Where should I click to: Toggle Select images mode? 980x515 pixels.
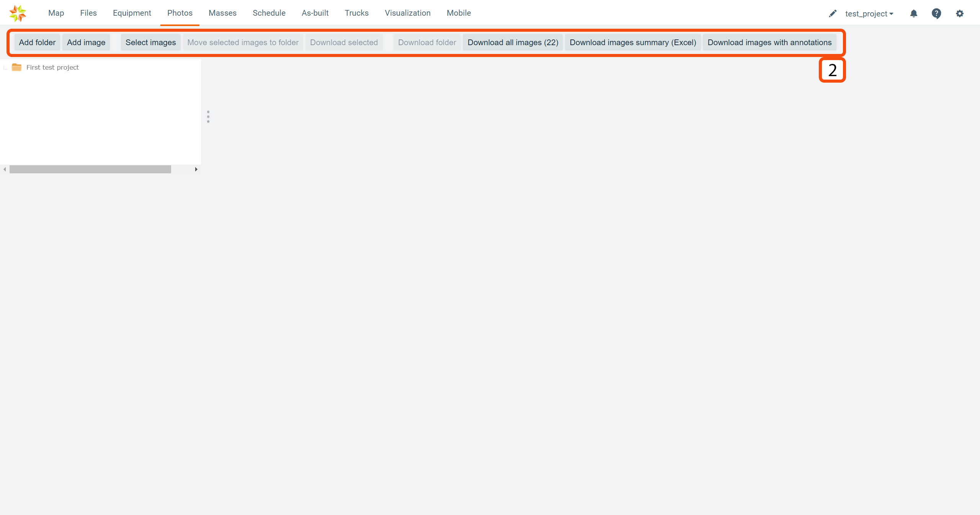(150, 42)
